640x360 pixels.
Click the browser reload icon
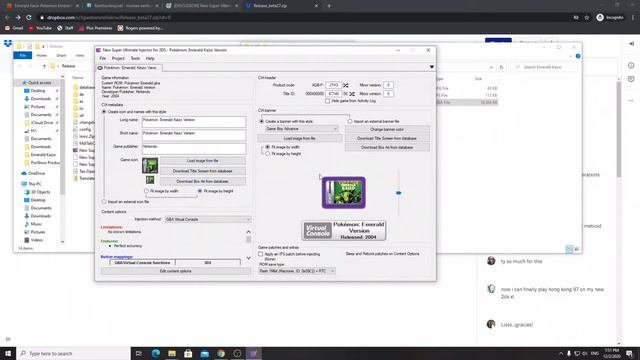pos(29,18)
